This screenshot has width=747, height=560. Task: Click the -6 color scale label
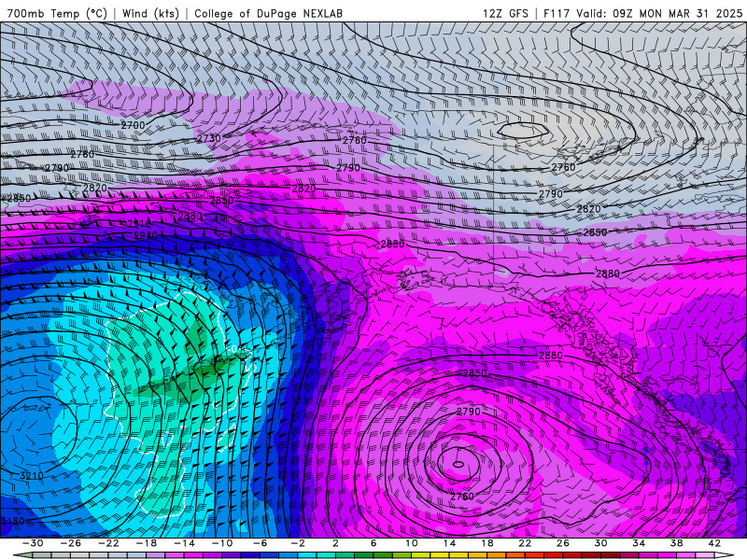tap(261, 544)
